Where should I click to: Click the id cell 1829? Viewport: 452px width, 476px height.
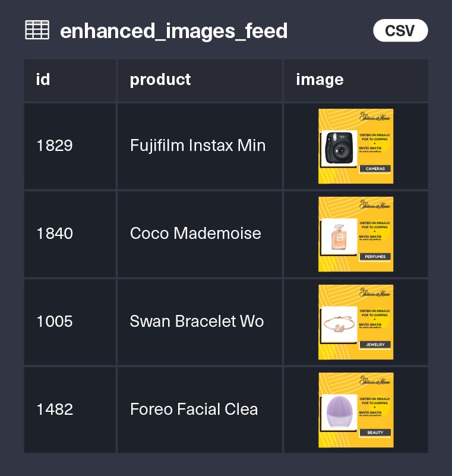click(x=55, y=146)
